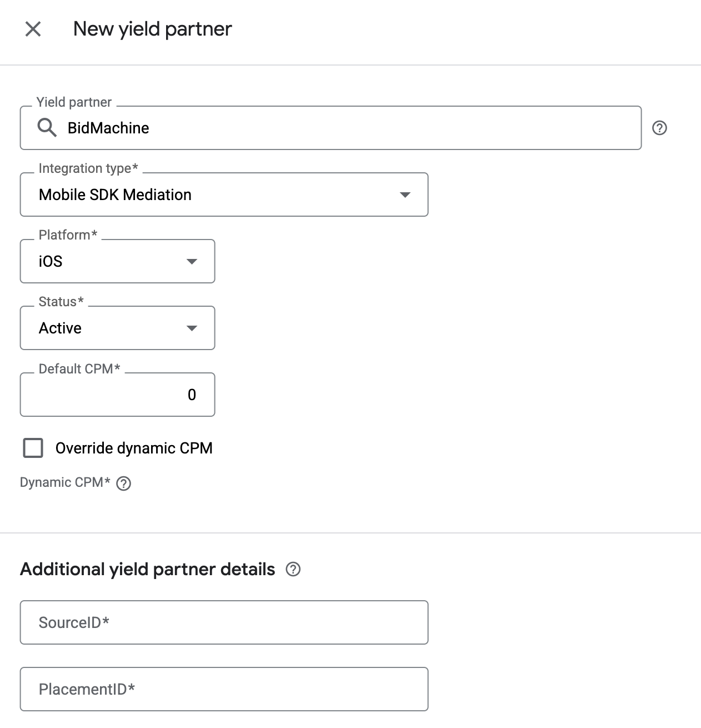Viewport: 701px width, 728px height.
Task: Open the Status dropdown showing Active
Action: pyautogui.click(x=117, y=328)
